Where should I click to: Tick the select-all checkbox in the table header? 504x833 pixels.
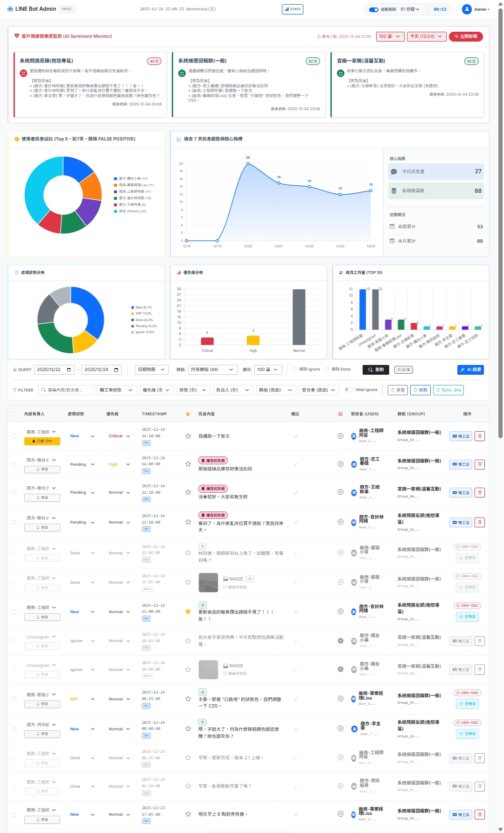(14, 414)
